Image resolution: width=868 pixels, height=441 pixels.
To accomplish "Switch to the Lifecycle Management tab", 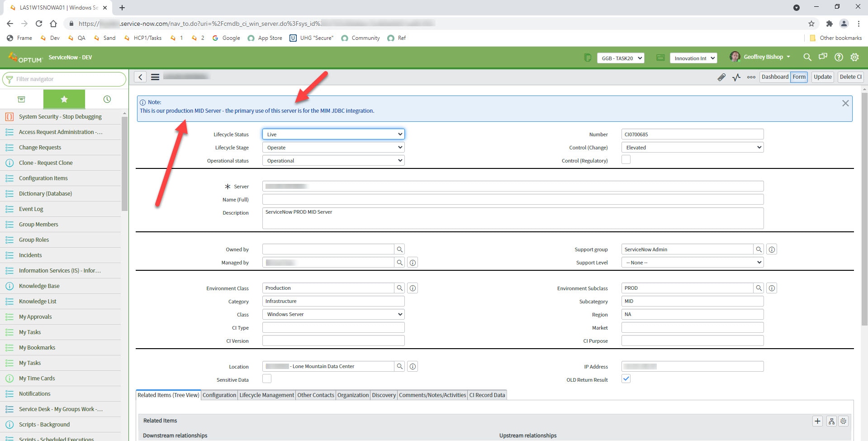I will (x=266, y=395).
